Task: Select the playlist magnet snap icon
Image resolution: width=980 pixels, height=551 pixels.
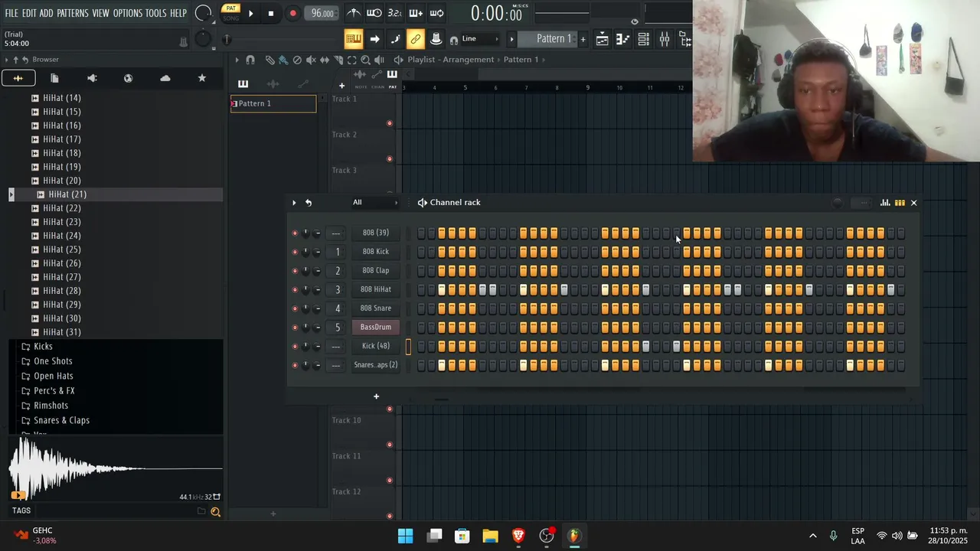Action: [x=250, y=60]
